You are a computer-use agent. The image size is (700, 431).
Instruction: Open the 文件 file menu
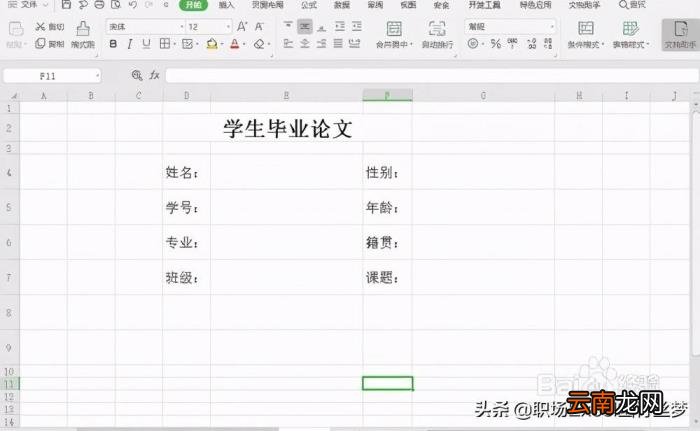27,4
